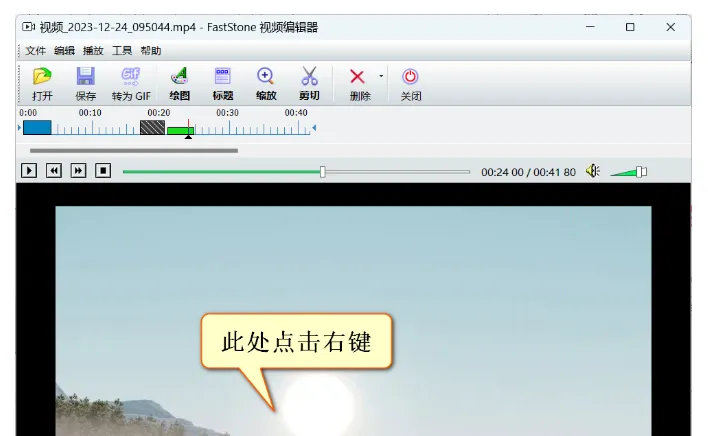This screenshot has width=708, height=436.
Task: Open the 编辑 menu
Action: tap(64, 51)
